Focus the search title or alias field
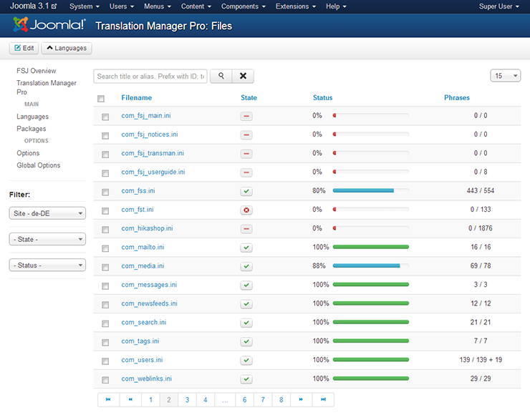Viewport: 530px width, 420px height. [150, 77]
